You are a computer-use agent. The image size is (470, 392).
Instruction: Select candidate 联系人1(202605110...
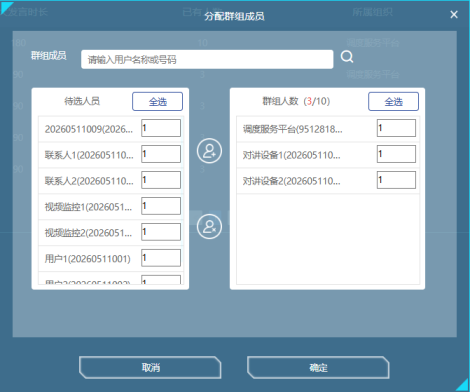[89, 155]
